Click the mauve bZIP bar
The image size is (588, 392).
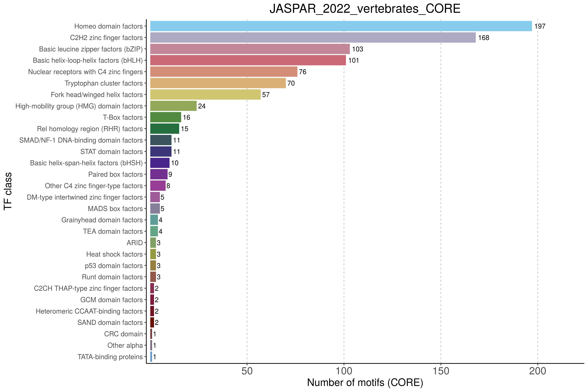coord(250,49)
